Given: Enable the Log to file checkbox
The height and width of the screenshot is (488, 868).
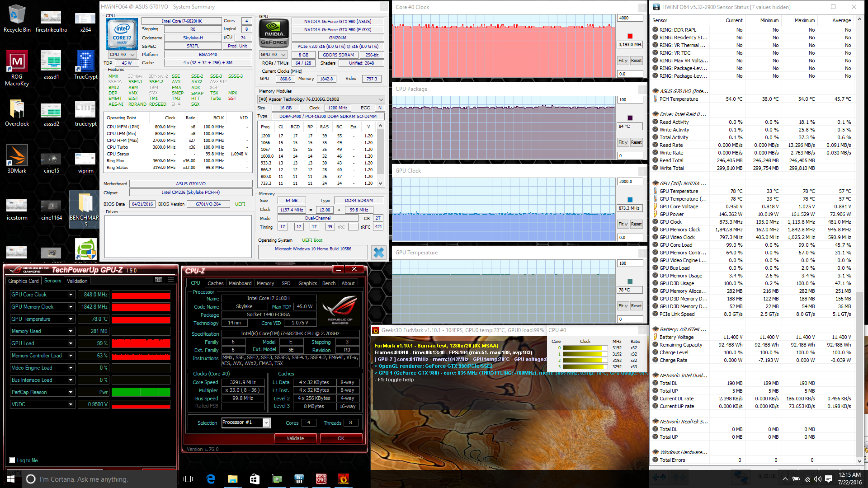Looking at the screenshot, I should 12,460.
